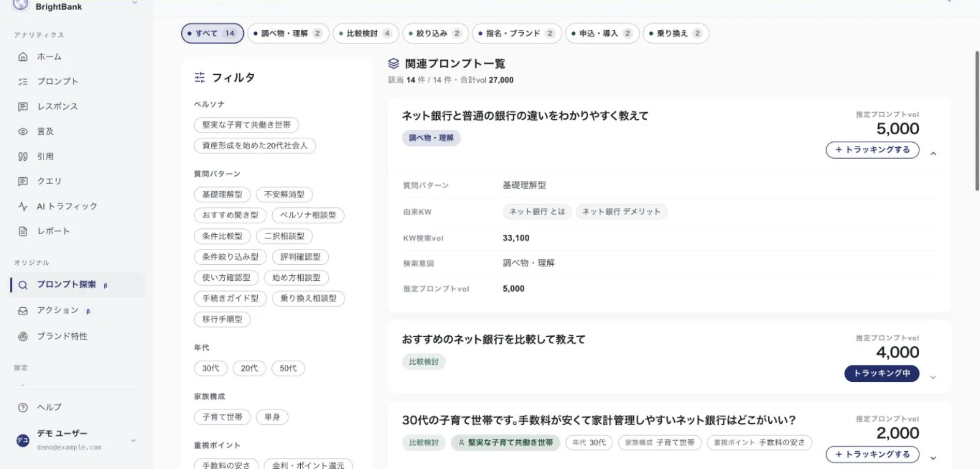Switch to the 比較検討 tab

(366, 33)
